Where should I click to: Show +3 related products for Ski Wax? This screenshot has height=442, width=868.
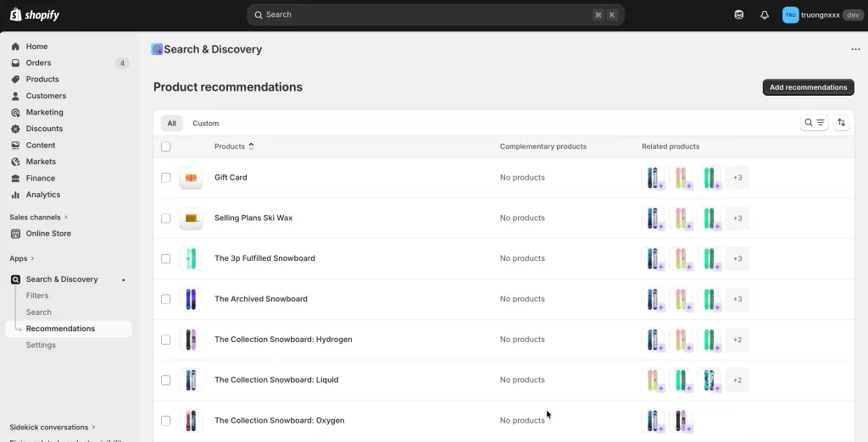(x=737, y=218)
